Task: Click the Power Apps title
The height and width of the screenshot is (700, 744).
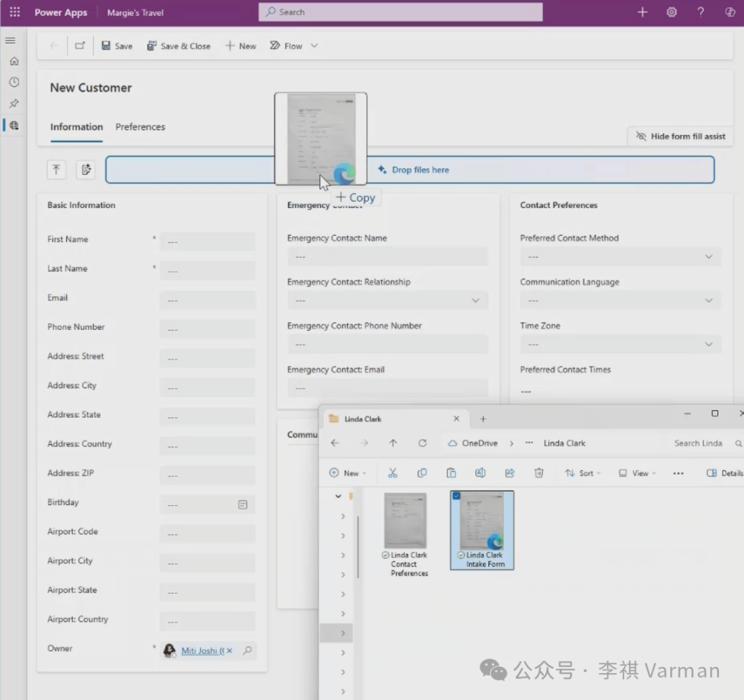Action: point(61,12)
